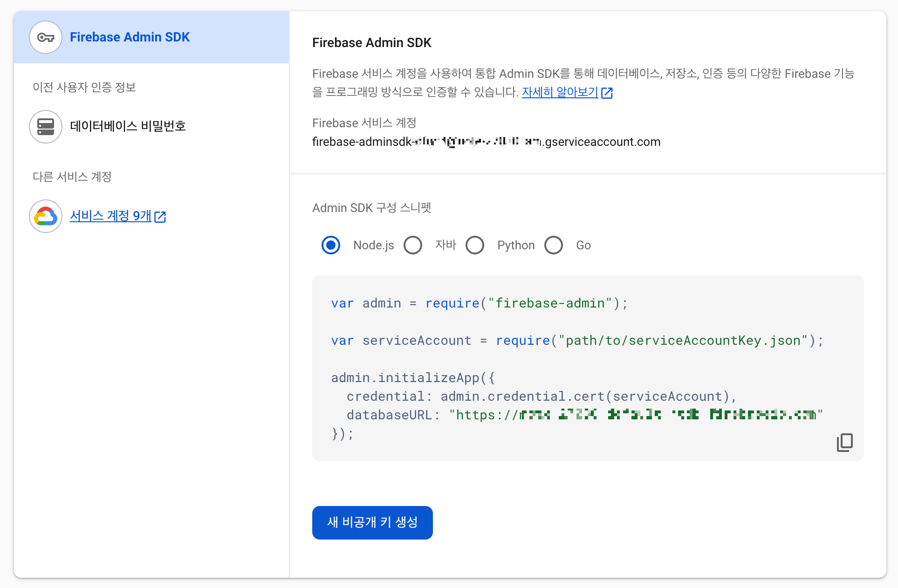Click the key icon beside Firebase Admin SDK
The width and height of the screenshot is (898, 588).
(x=46, y=37)
